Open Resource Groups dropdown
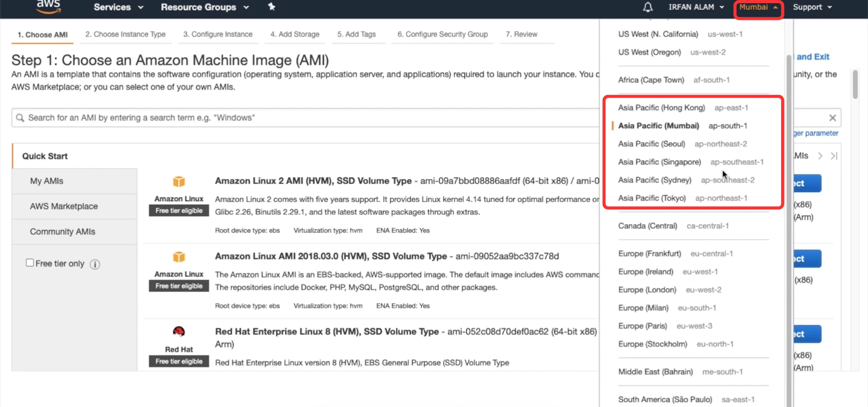This screenshot has width=868, height=407. click(x=205, y=7)
